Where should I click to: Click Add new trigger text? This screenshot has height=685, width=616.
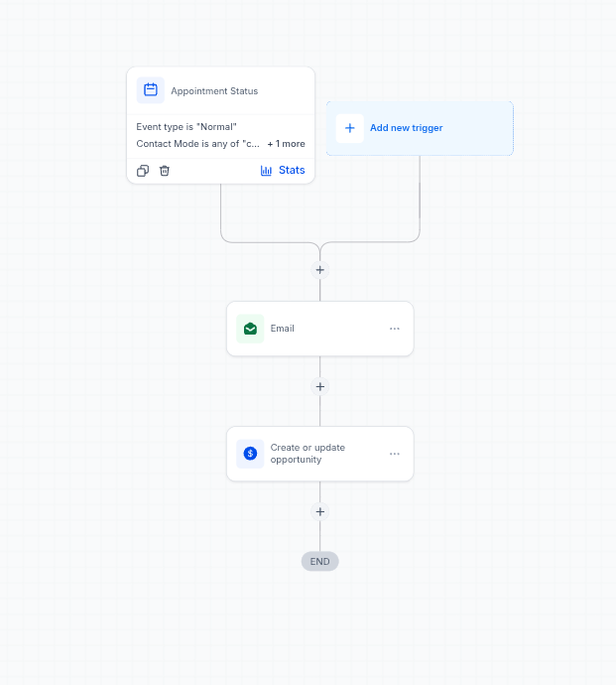coord(406,128)
